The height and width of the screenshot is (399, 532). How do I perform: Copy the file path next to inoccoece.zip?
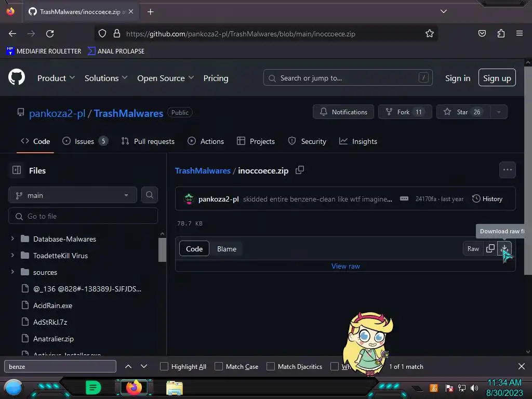[300, 170]
